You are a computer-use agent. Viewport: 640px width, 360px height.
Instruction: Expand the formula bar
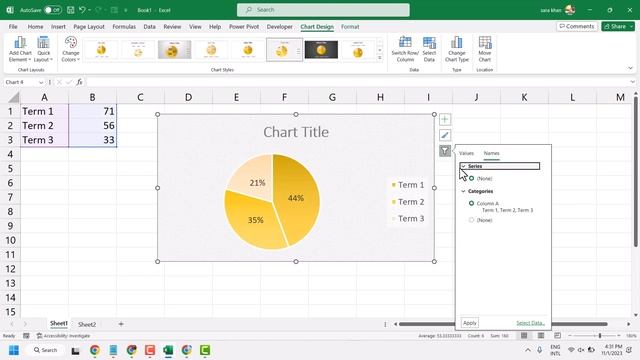pyautogui.click(x=632, y=82)
